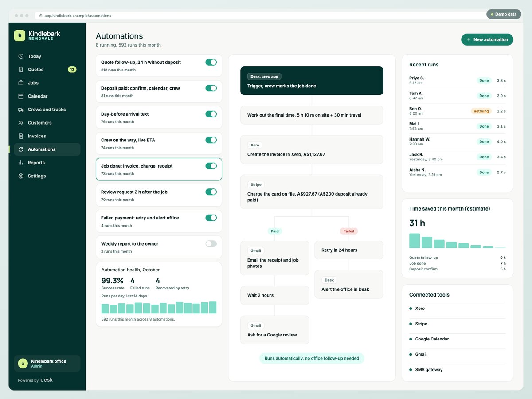532x399 pixels.
Task: Click Xero in Connected tools
Action: pyautogui.click(x=457, y=309)
